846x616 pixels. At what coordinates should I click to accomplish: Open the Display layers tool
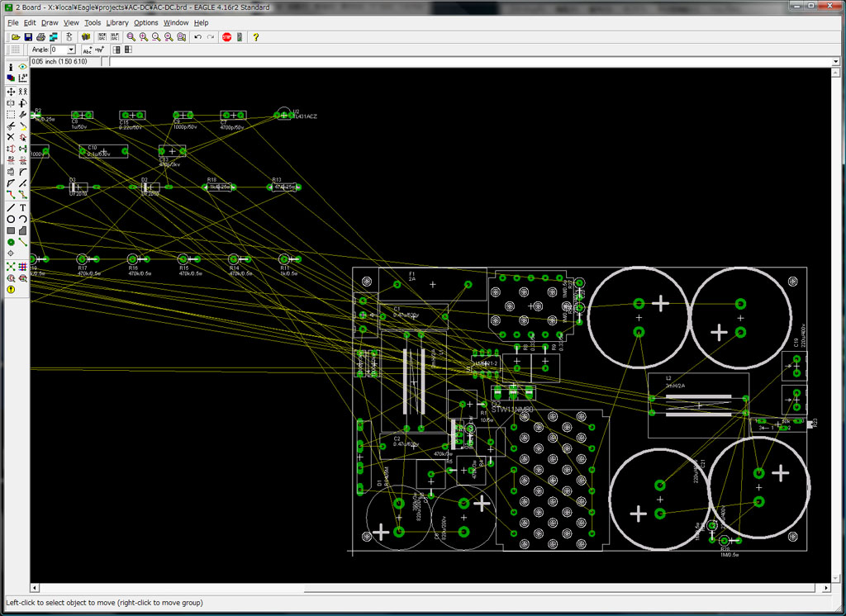pos(10,78)
